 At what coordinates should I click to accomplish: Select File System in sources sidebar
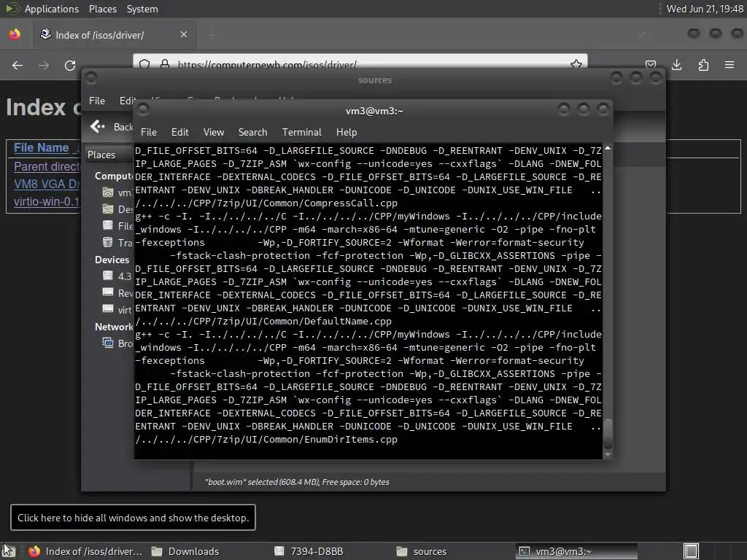point(117,226)
